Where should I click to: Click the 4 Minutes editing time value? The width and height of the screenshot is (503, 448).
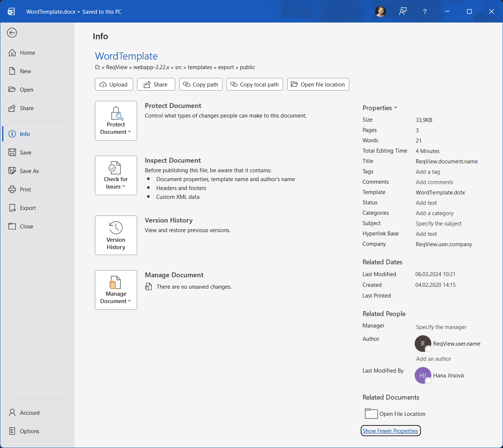[428, 151]
